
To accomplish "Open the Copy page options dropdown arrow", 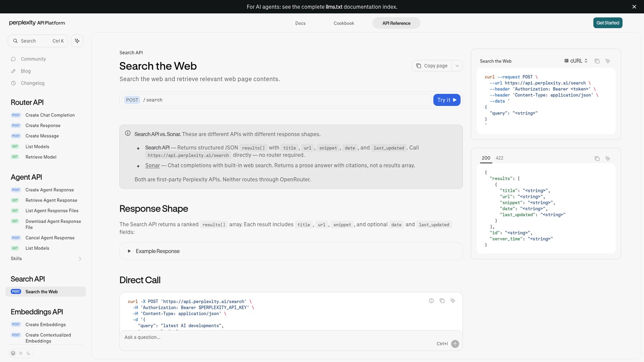I will tap(457, 66).
